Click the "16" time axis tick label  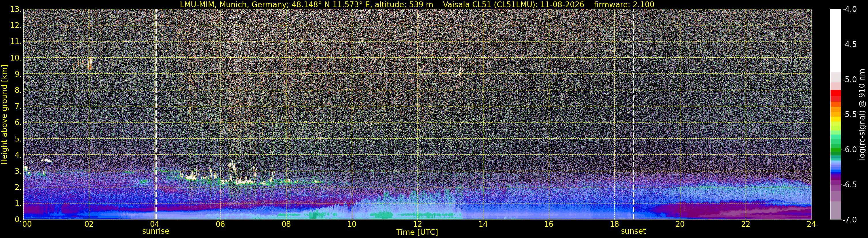click(x=548, y=224)
